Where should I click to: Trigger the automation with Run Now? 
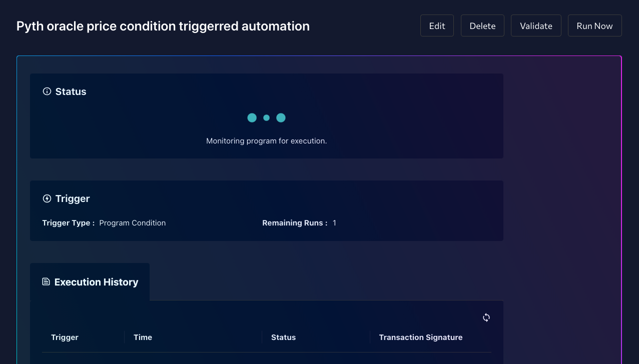coord(594,25)
